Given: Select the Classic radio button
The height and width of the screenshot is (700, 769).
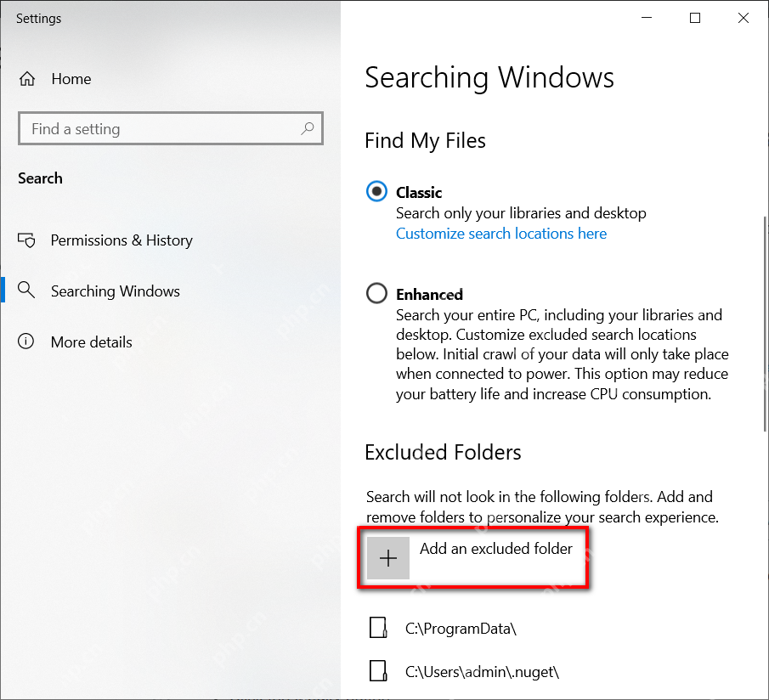Looking at the screenshot, I should (x=376, y=192).
